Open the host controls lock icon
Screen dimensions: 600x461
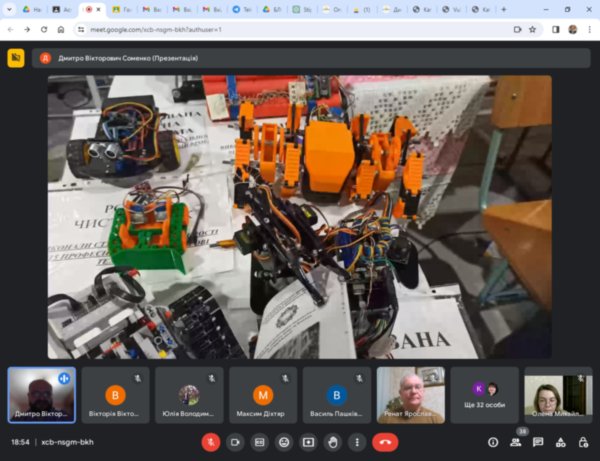coord(582,441)
